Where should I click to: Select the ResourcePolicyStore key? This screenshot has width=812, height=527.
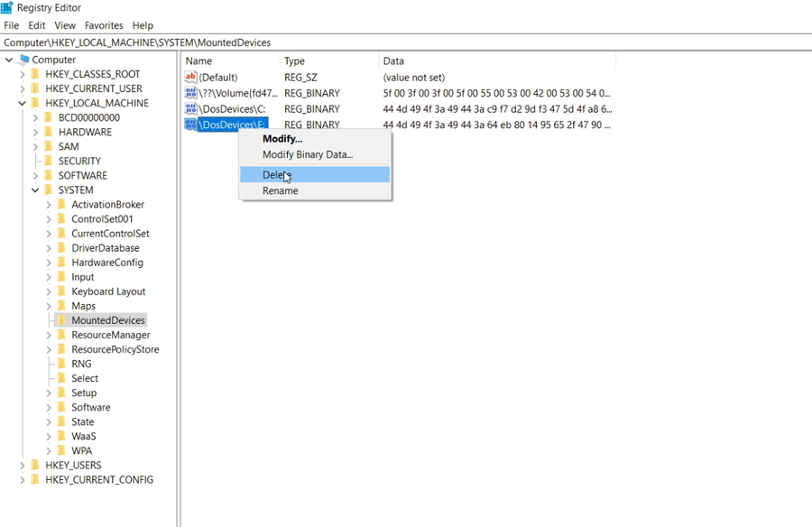(115, 349)
